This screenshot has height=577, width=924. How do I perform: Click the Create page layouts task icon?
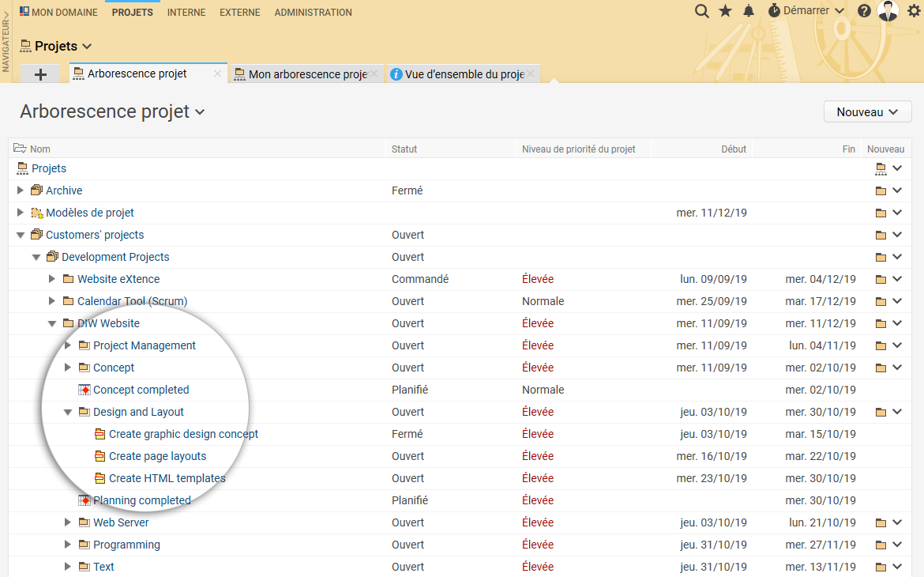tap(100, 456)
